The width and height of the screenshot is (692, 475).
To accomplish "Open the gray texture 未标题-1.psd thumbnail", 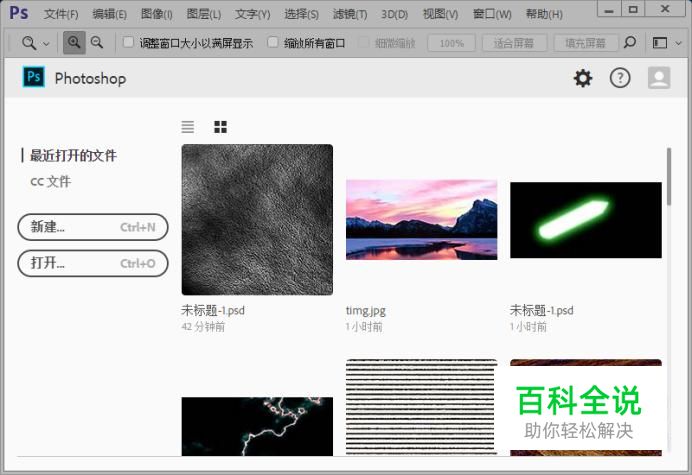I will (x=257, y=219).
